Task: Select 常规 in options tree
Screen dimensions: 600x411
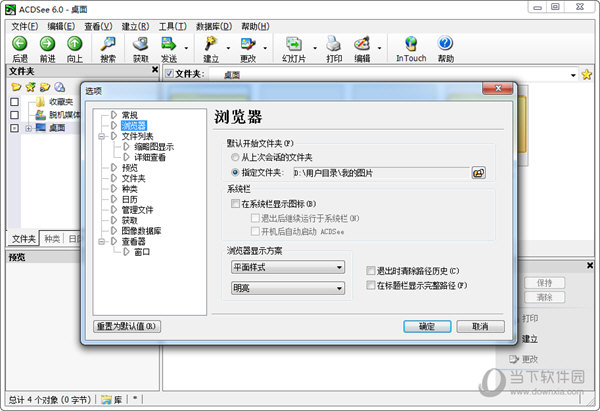Action: tap(130, 115)
